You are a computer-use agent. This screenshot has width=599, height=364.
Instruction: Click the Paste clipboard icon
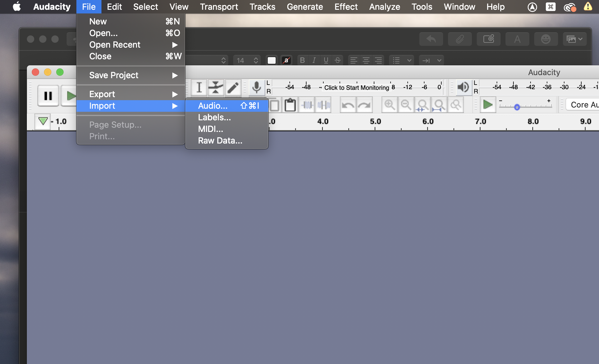coord(290,105)
